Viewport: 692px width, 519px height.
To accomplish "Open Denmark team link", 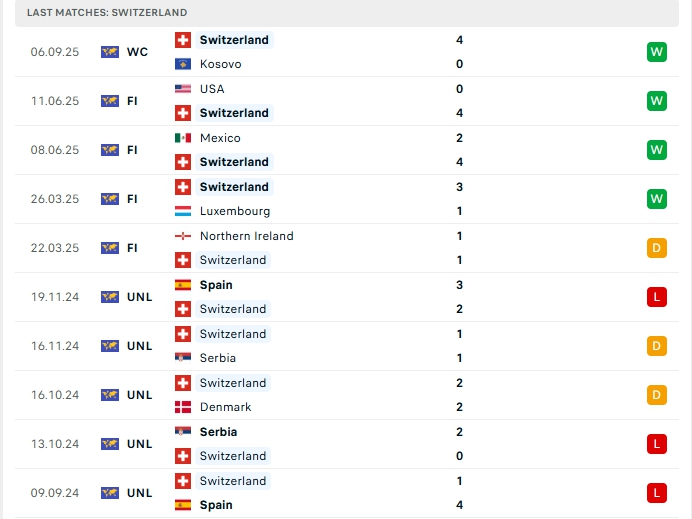I will pyautogui.click(x=226, y=407).
